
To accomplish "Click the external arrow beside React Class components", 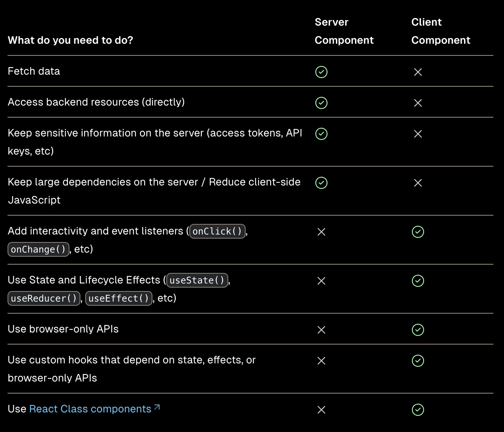I will 157,407.
